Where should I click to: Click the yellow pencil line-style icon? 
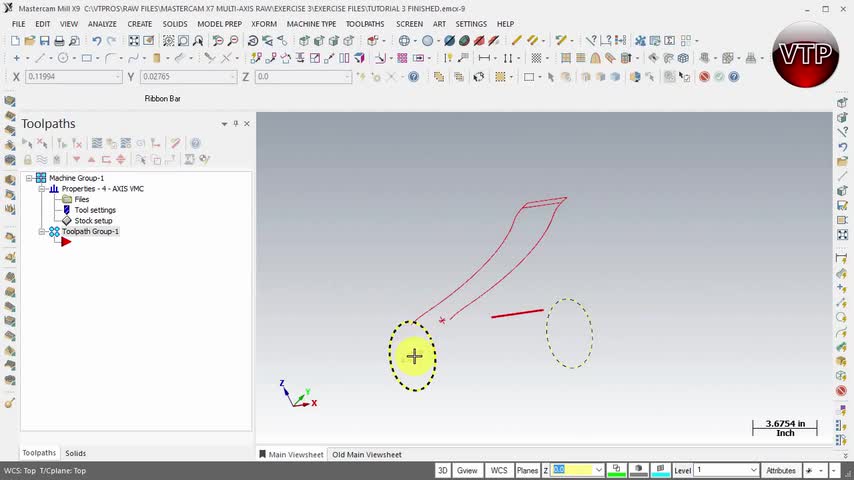pyautogui.click(x=516, y=41)
